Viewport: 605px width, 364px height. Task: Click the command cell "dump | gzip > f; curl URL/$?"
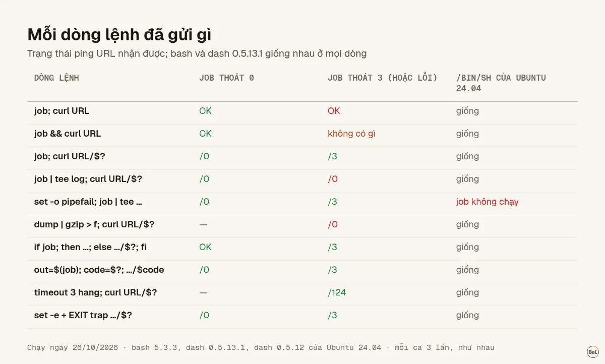(94, 224)
